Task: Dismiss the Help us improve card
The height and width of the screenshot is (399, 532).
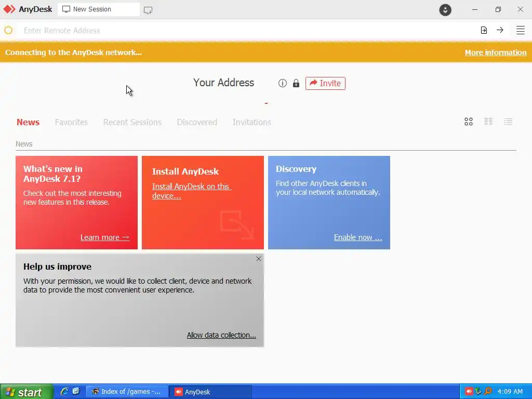Action: coord(259,259)
